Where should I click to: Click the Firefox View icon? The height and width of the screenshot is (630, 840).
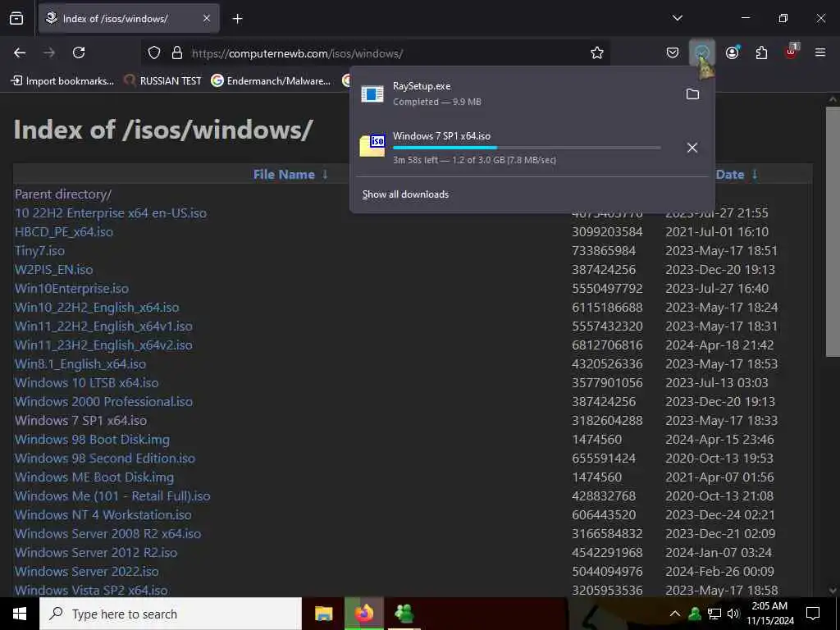[16, 18]
